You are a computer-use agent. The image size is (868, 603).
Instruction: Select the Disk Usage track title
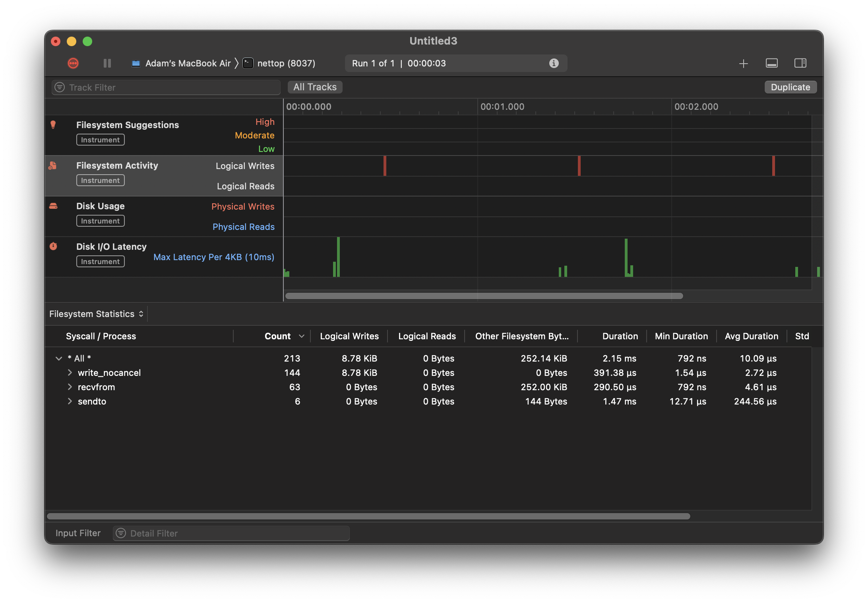(x=101, y=206)
